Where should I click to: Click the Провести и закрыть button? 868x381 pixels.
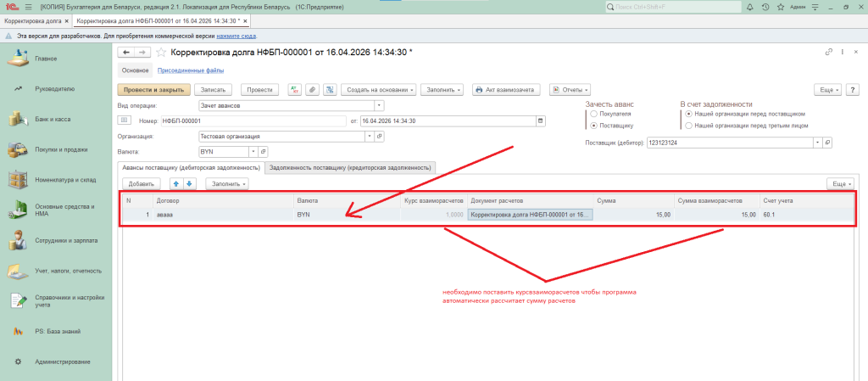pyautogui.click(x=153, y=89)
